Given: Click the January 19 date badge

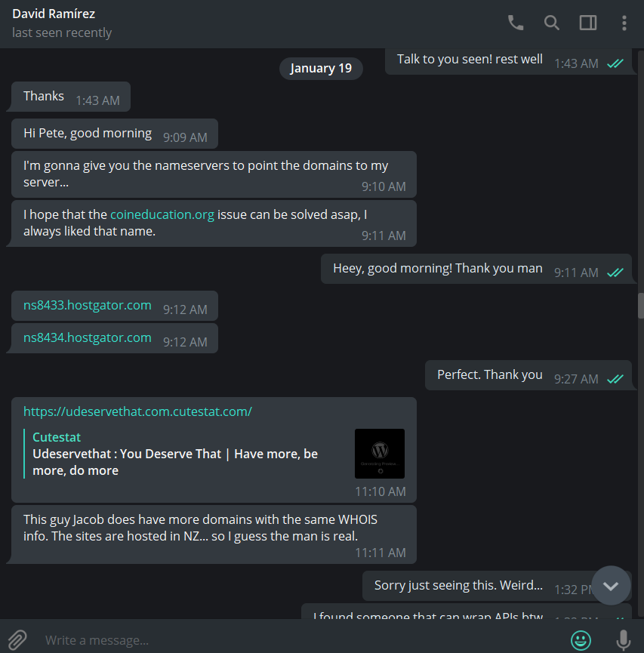Looking at the screenshot, I should click(321, 68).
